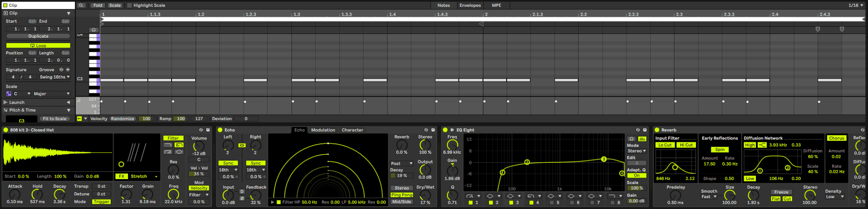Click the EQ Eight spectrum analyzer icon
This screenshot has height=209, width=868.
click(642, 139)
